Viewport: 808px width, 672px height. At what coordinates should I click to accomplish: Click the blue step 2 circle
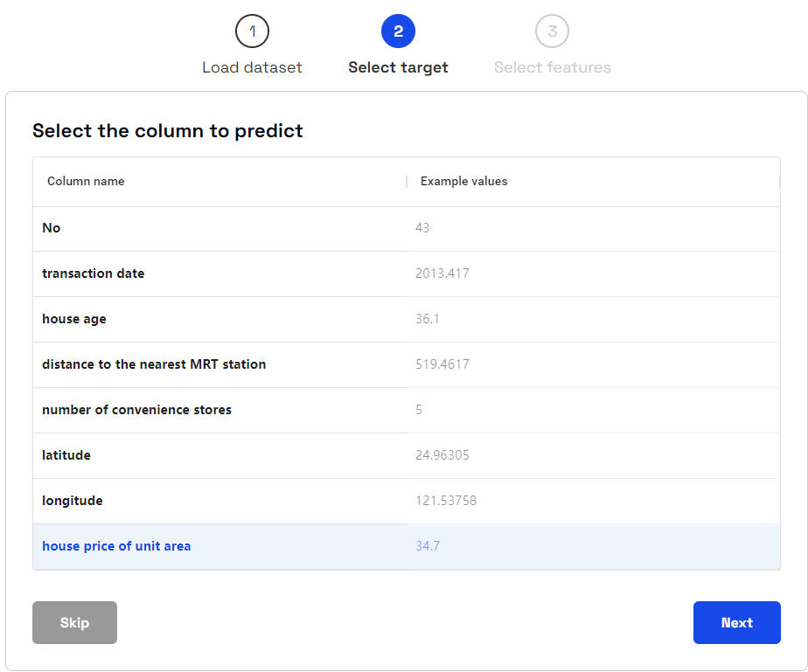[x=398, y=31]
